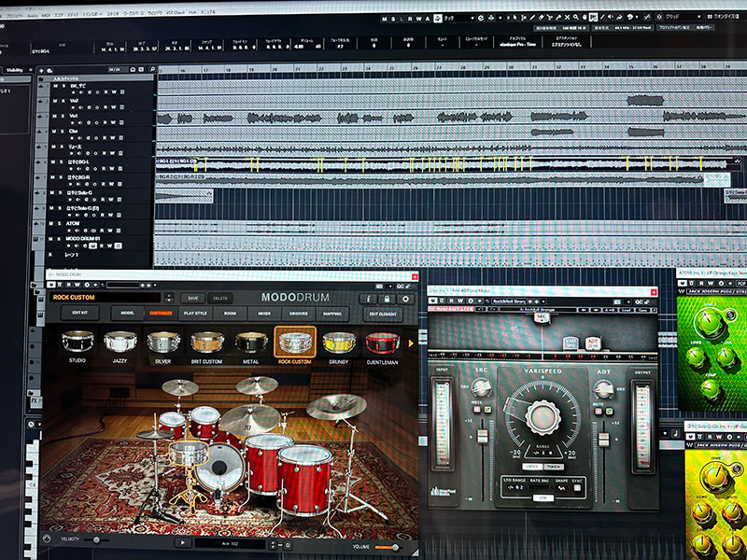
Task: Click the Reel ADT plugin redo arrow
Action: click(x=493, y=309)
